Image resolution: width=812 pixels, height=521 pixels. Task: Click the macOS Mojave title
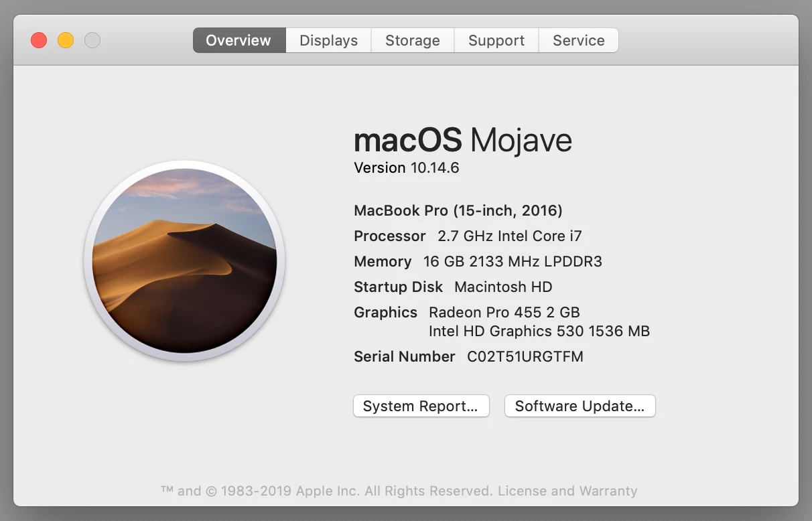point(463,140)
